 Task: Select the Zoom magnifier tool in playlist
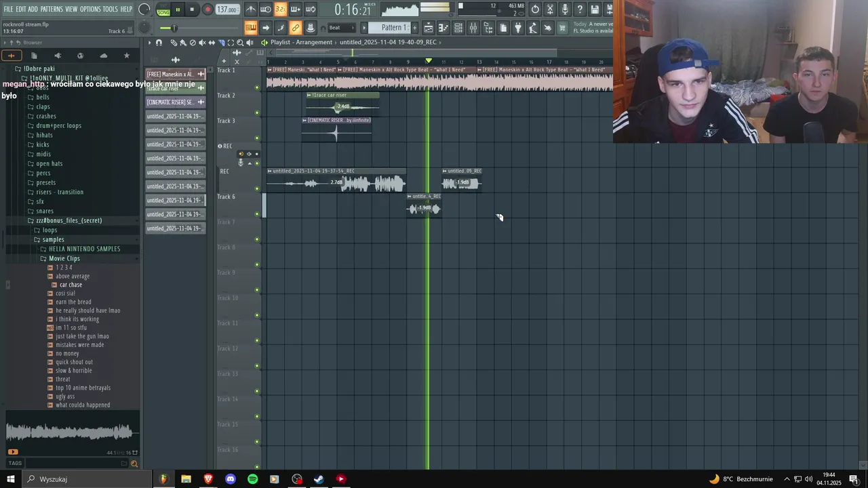point(239,42)
